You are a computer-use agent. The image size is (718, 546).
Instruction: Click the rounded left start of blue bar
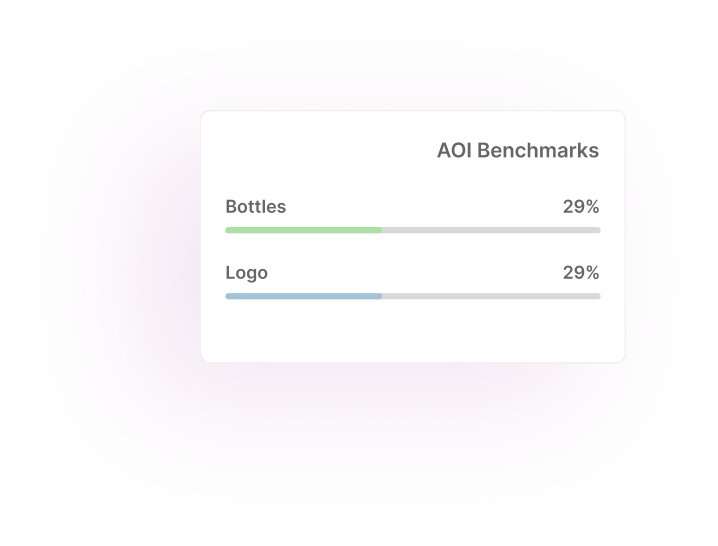pyautogui.click(x=228, y=296)
